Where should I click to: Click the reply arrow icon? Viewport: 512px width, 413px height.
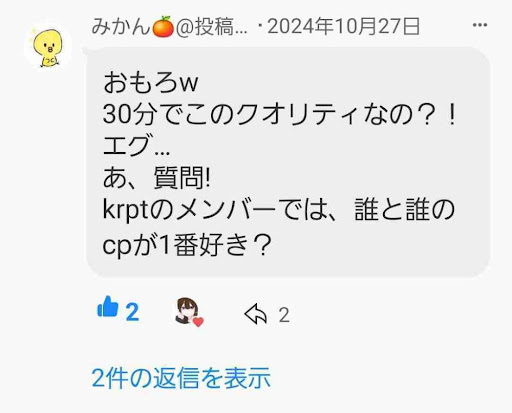(256, 314)
